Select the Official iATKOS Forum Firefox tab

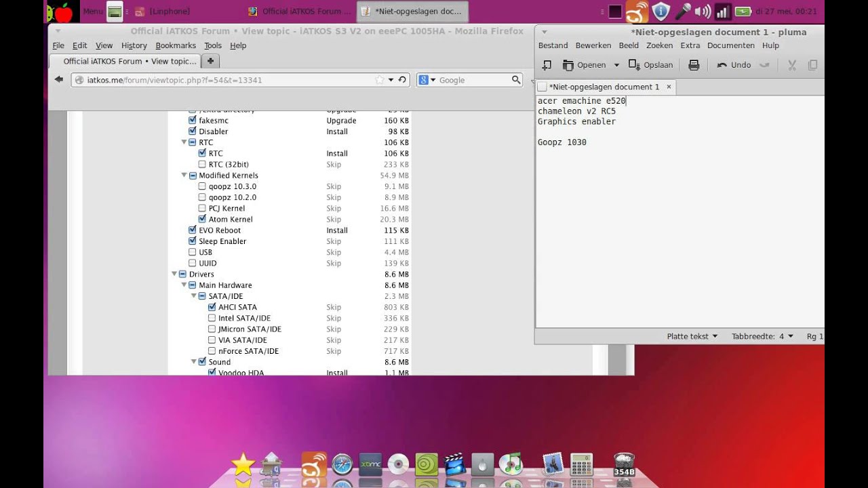click(x=125, y=61)
